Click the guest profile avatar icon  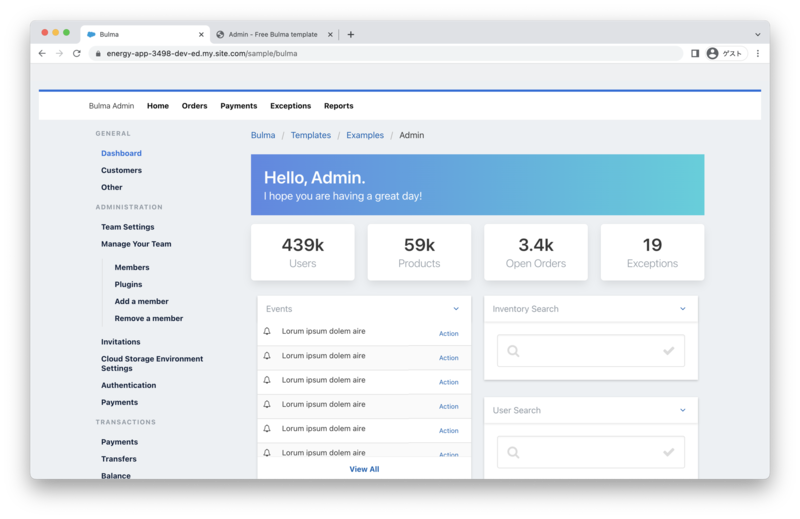point(712,53)
